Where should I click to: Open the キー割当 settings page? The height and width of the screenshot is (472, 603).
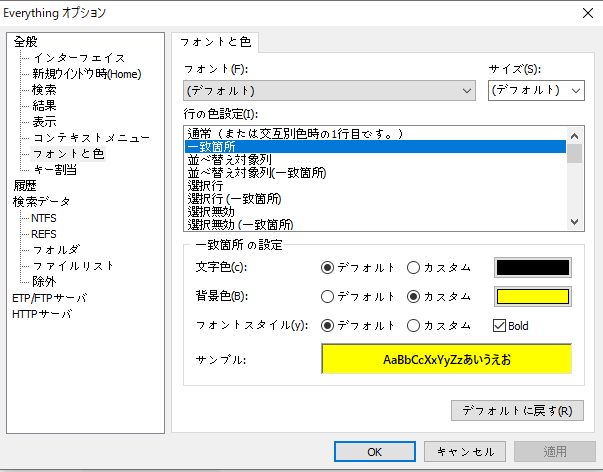coord(55,170)
